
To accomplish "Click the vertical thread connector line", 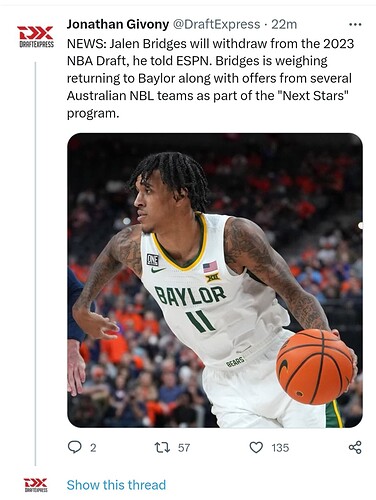I will [x=35, y=263].
